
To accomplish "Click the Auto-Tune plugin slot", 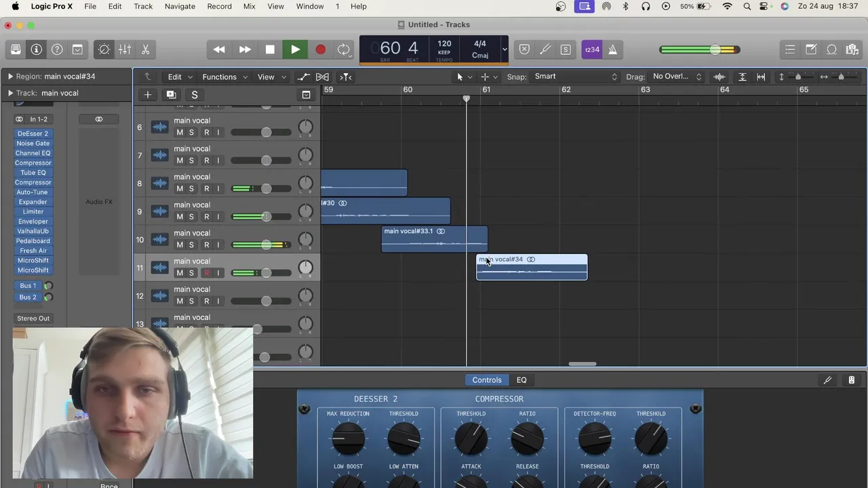I will pos(33,192).
